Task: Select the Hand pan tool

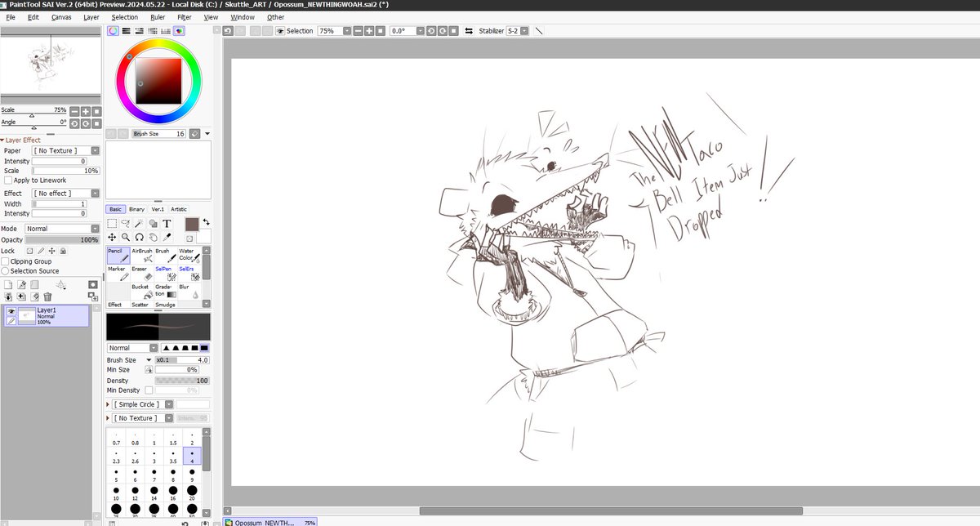Action: point(154,237)
